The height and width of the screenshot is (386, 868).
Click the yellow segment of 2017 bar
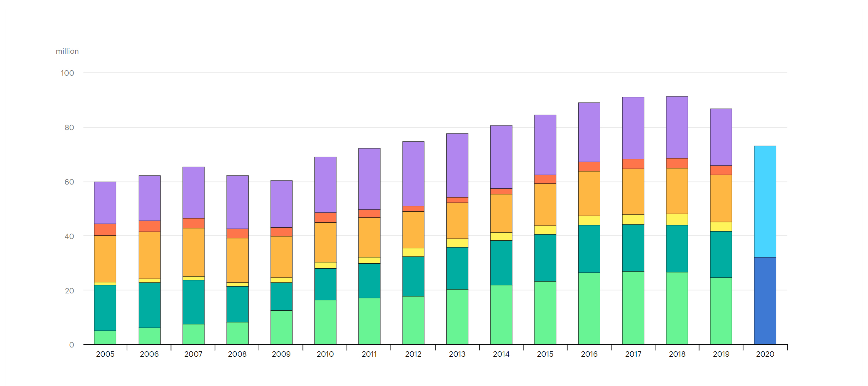pyautogui.click(x=633, y=220)
